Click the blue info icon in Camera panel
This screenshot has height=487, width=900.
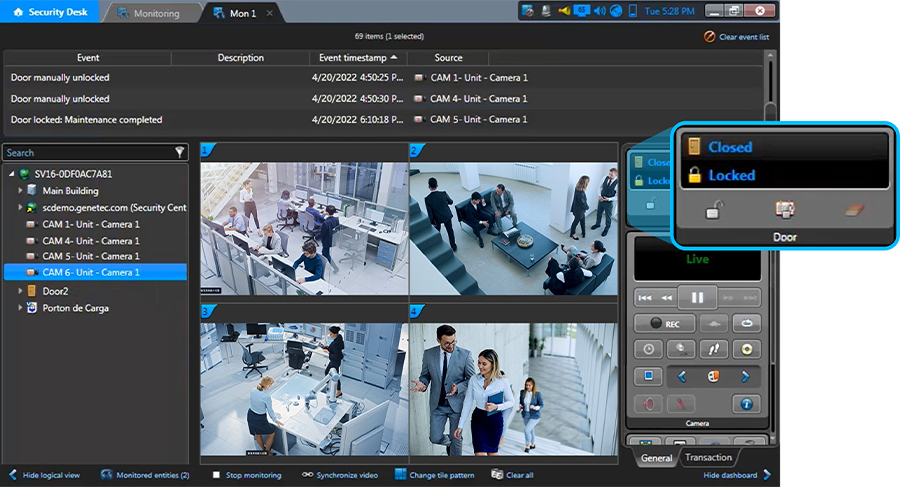tap(745, 404)
